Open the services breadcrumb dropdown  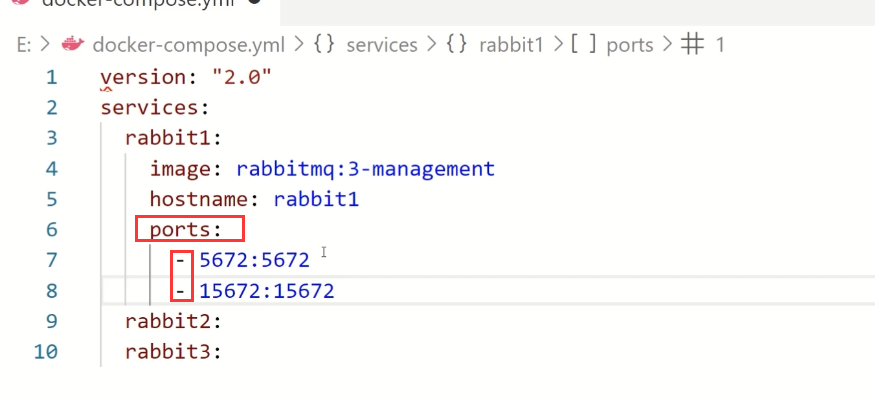click(382, 45)
